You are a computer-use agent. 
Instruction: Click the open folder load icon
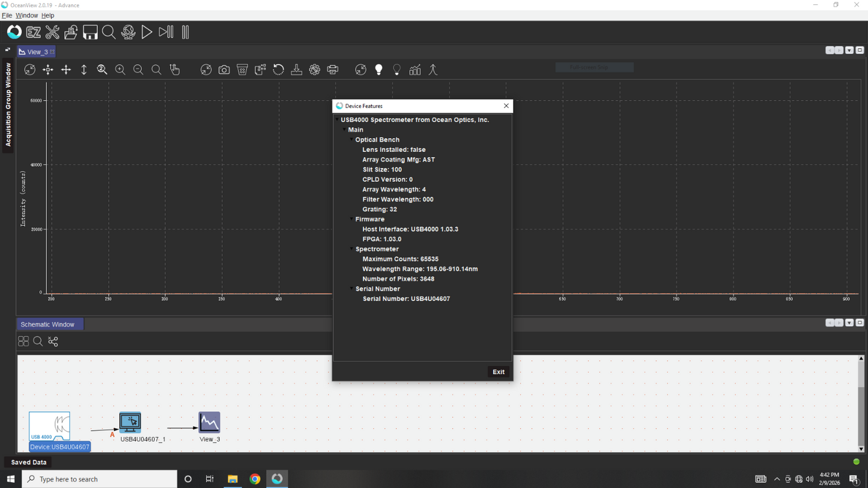(71, 32)
